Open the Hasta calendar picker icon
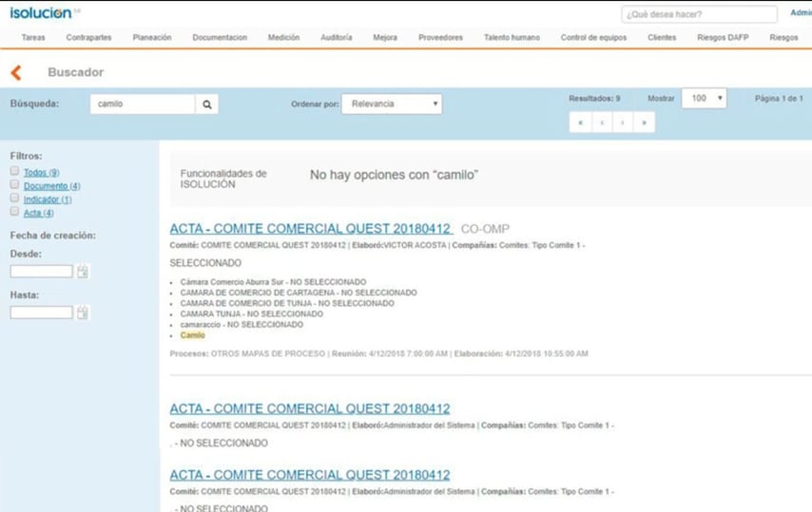The height and width of the screenshot is (512, 812). pos(83,313)
